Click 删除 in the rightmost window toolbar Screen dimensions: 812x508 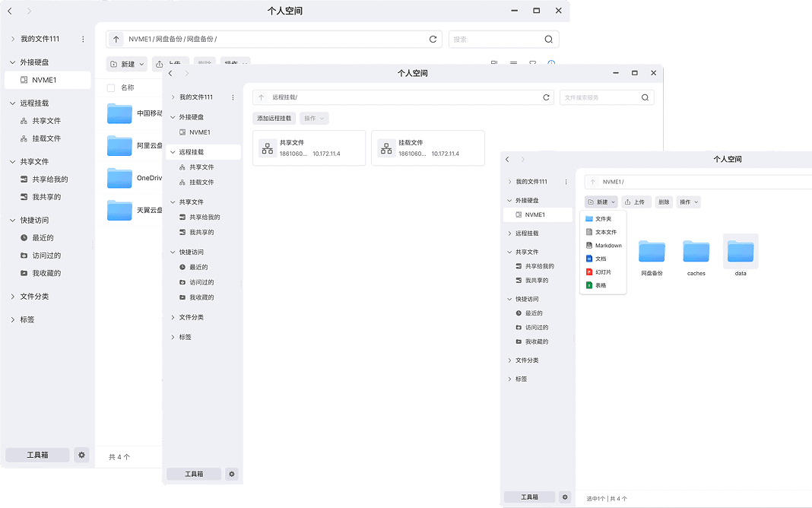(x=664, y=202)
